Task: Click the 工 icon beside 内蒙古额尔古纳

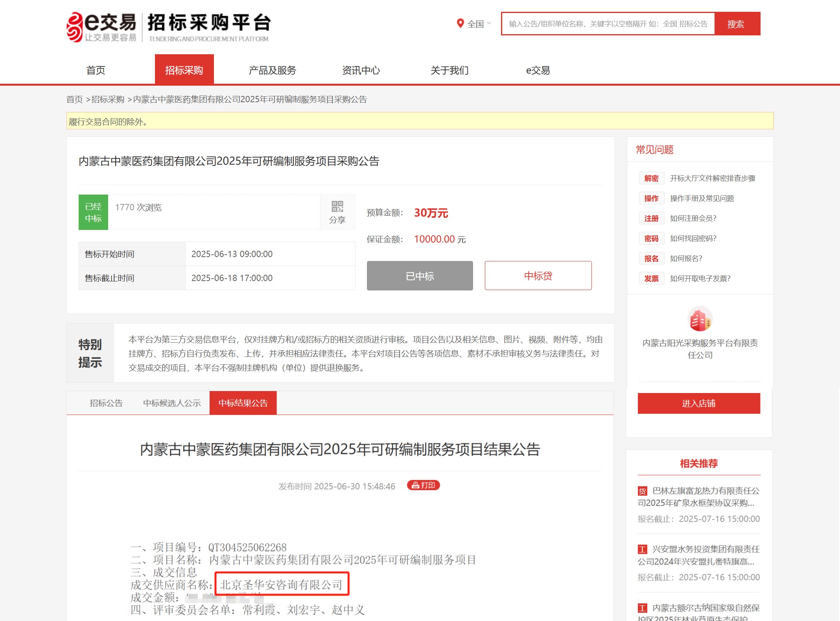Action: click(x=642, y=608)
